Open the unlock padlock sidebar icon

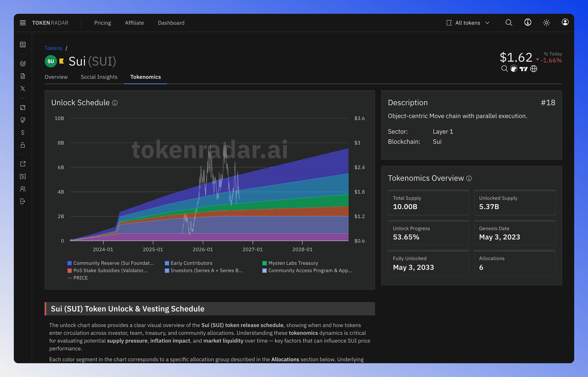(23, 145)
